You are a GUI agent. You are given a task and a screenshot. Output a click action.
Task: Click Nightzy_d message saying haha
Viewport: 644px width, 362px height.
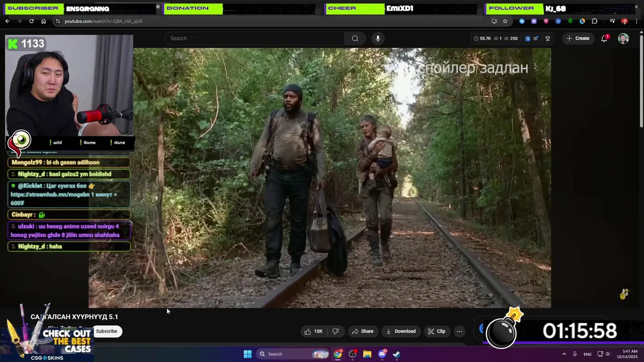[x=69, y=246]
